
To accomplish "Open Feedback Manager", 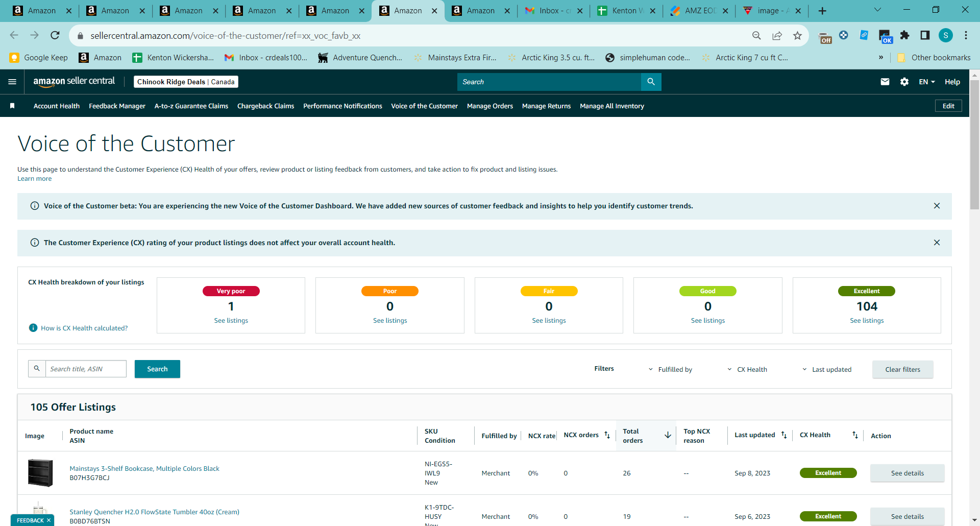I will (x=117, y=106).
